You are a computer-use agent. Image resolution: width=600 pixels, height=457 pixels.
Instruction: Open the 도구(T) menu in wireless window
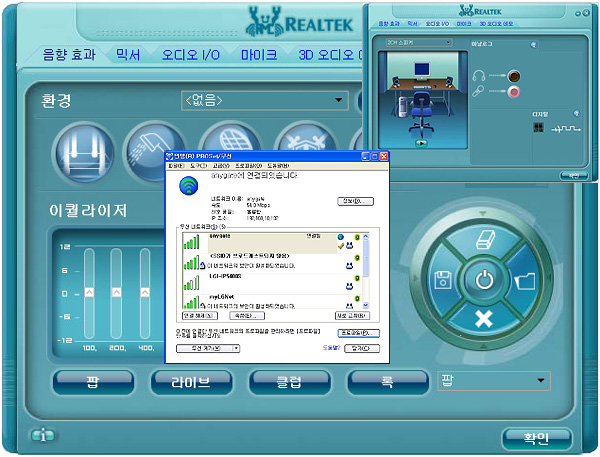198,166
